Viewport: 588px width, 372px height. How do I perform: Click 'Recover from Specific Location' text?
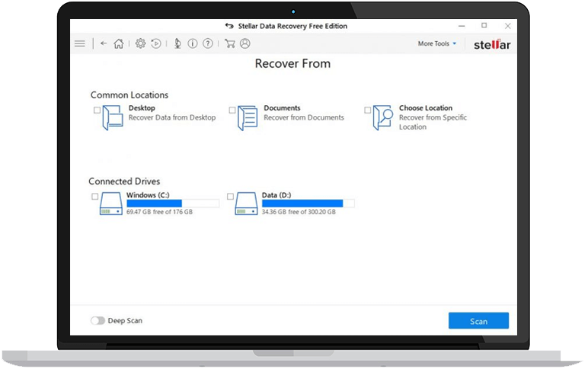pyautogui.click(x=433, y=123)
